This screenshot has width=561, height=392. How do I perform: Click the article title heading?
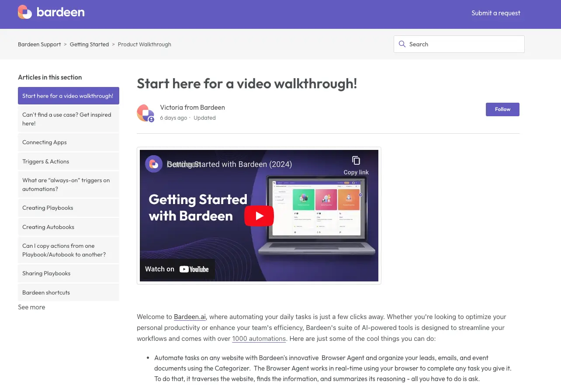click(x=247, y=83)
